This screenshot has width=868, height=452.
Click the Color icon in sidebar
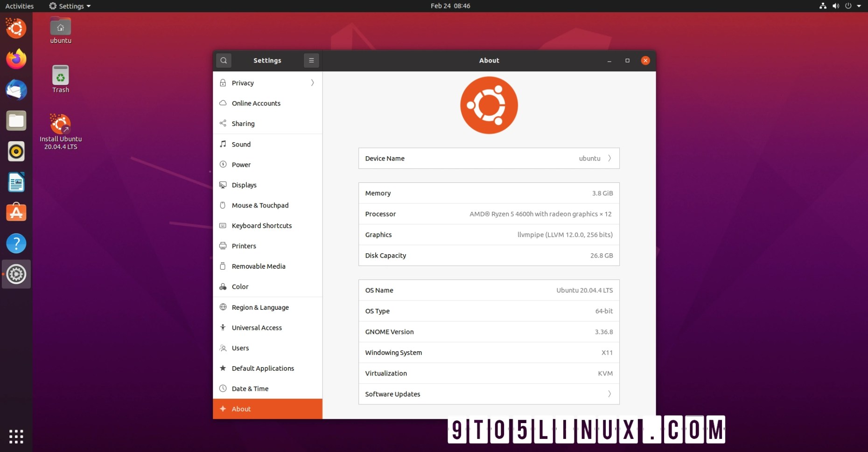223,286
